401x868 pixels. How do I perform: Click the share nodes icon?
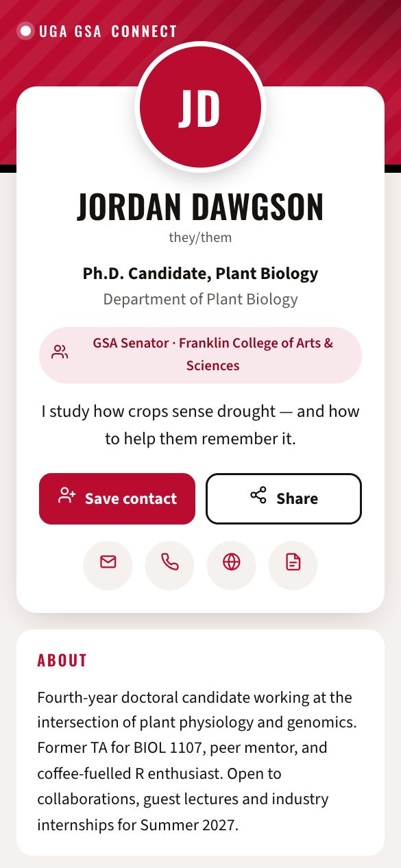point(258,496)
